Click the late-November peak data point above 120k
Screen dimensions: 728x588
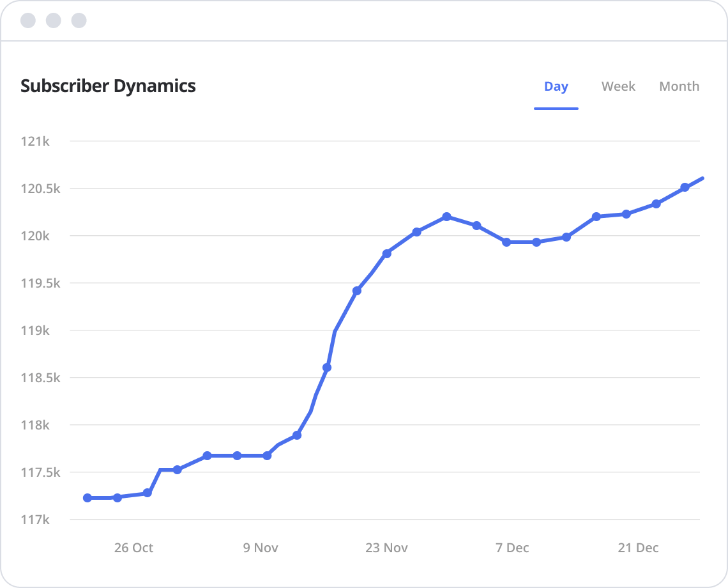click(x=446, y=217)
